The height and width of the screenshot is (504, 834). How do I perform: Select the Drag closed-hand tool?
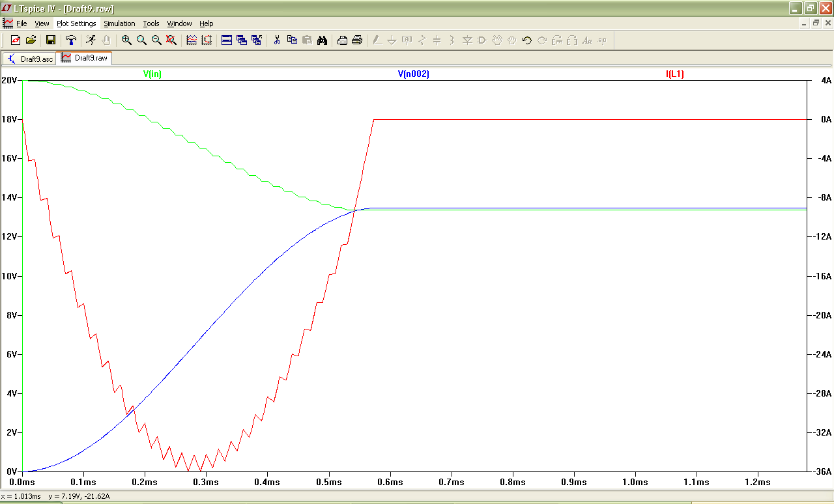point(512,40)
